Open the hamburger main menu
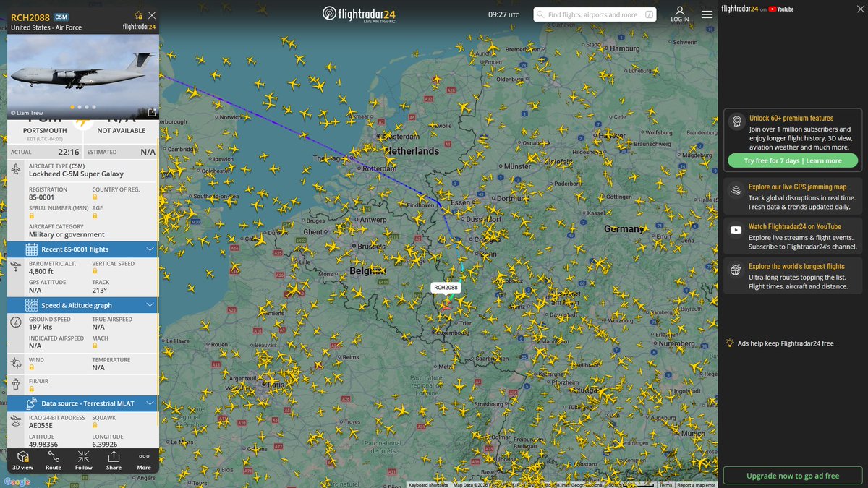868x488 pixels. coord(707,14)
